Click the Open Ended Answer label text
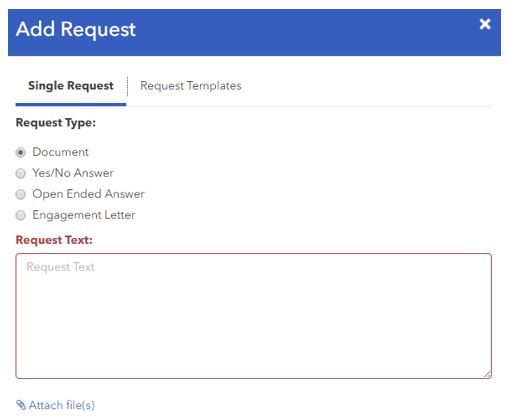The height and width of the screenshot is (416, 507). tap(88, 194)
